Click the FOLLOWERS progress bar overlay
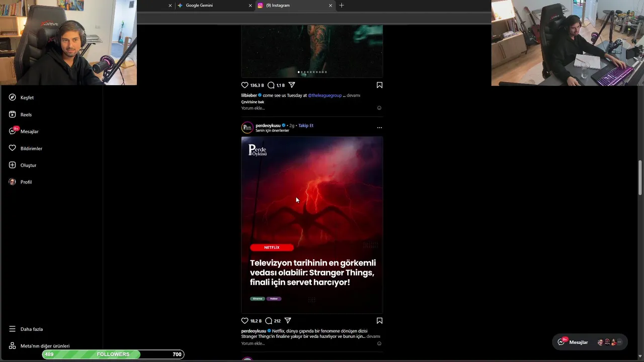The width and height of the screenshot is (644, 362). click(113, 354)
